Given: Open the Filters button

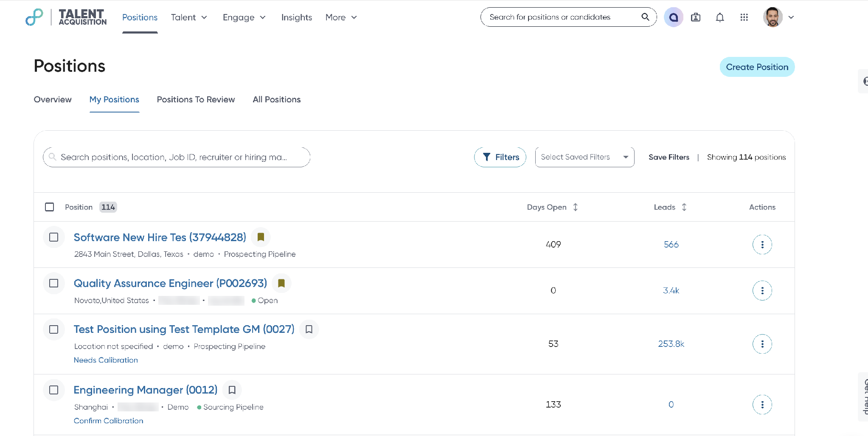Looking at the screenshot, I should pos(500,157).
